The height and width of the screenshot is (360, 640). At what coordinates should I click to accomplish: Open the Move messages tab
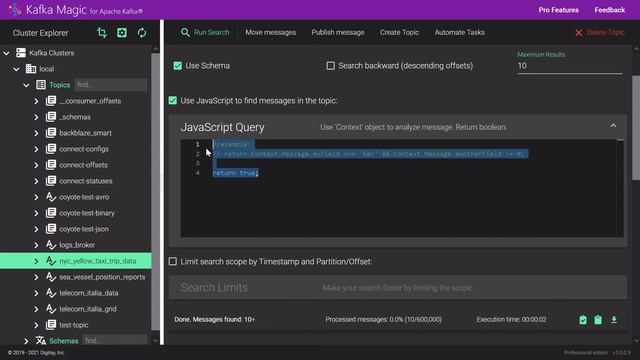pos(271,32)
